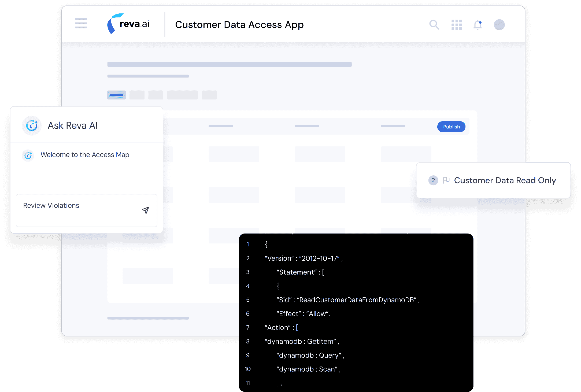Select the second gray tab placeholder
The width and height of the screenshot is (581, 392).
137,95
